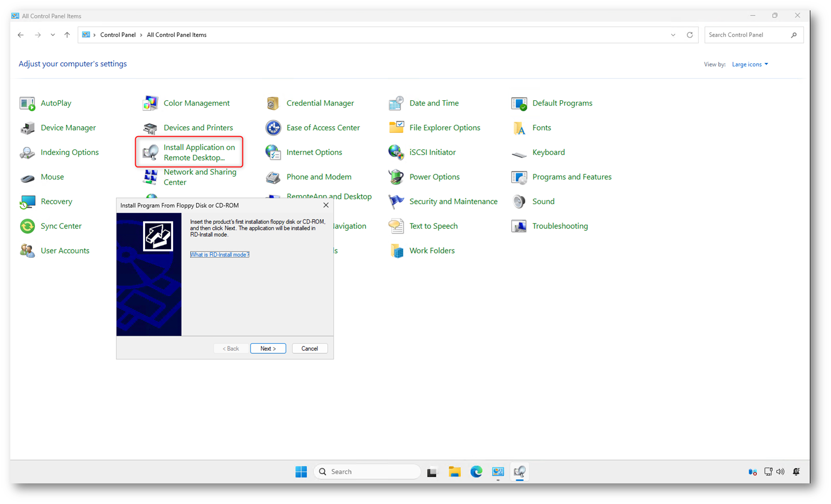Expand the address bar history dropdown
The height and width of the screenshot is (504, 831).
tap(673, 35)
